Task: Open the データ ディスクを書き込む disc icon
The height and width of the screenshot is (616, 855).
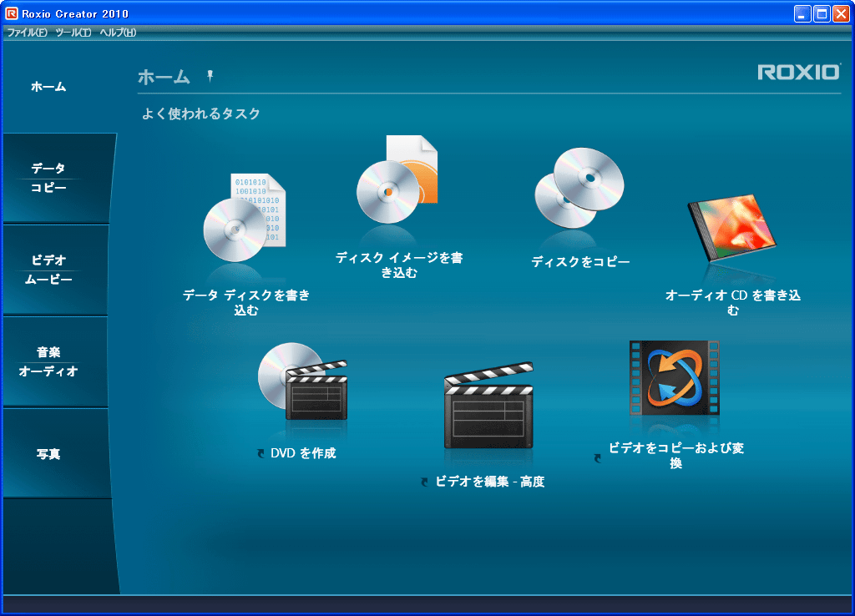Action: coord(245,218)
